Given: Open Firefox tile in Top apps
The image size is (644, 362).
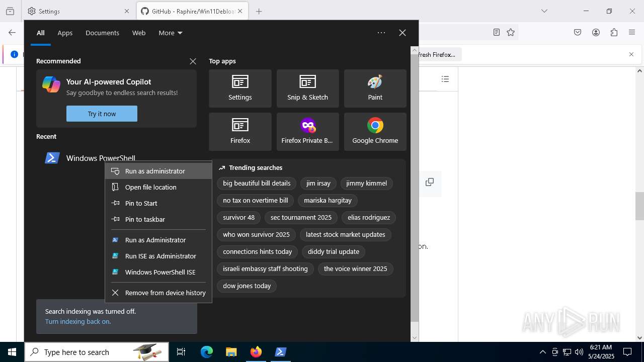Looking at the screenshot, I should (x=240, y=132).
